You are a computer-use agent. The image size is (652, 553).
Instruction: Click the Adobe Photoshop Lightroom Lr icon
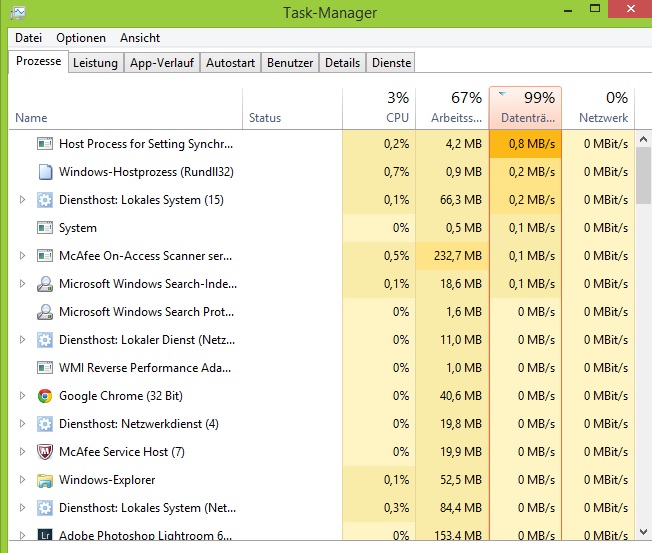pyautogui.click(x=45, y=534)
